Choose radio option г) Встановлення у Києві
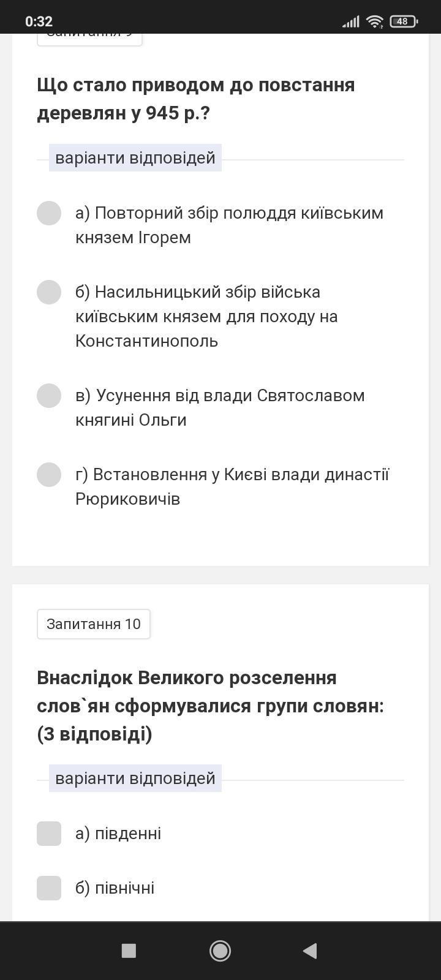441x980 pixels. click(49, 475)
